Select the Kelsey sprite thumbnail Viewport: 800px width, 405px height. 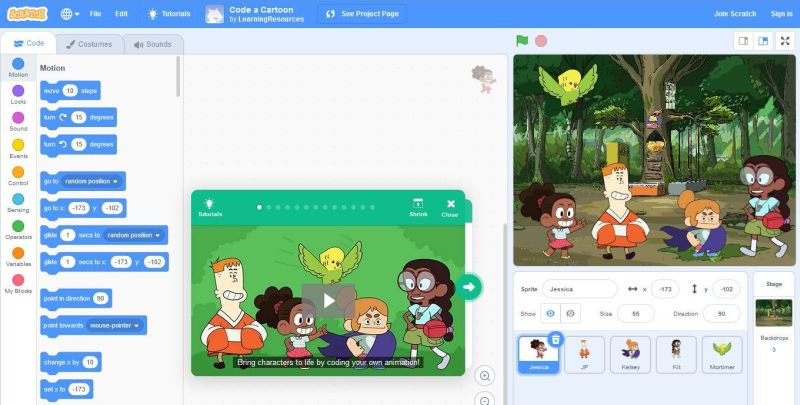(x=631, y=355)
